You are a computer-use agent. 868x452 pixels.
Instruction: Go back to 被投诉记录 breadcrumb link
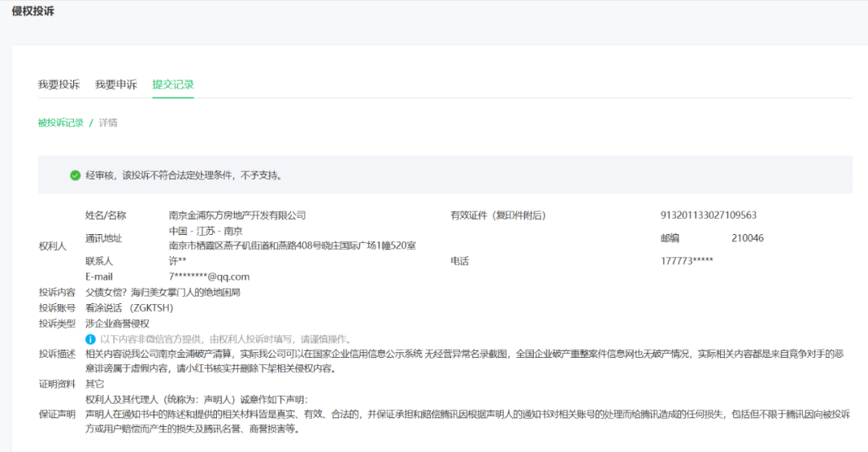coord(61,123)
